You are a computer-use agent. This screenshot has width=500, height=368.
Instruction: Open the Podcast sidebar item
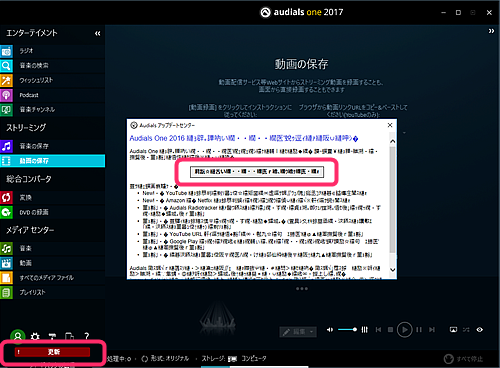click(x=52, y=95)
